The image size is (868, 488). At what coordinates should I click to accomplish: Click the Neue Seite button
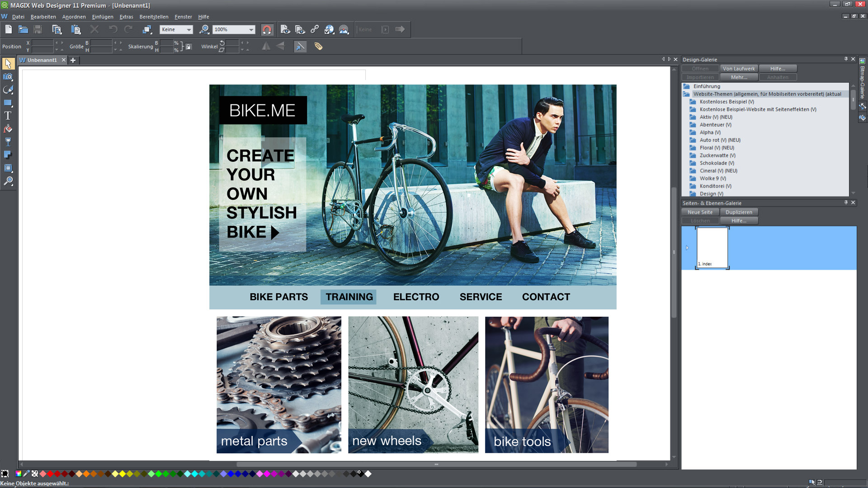699,212
